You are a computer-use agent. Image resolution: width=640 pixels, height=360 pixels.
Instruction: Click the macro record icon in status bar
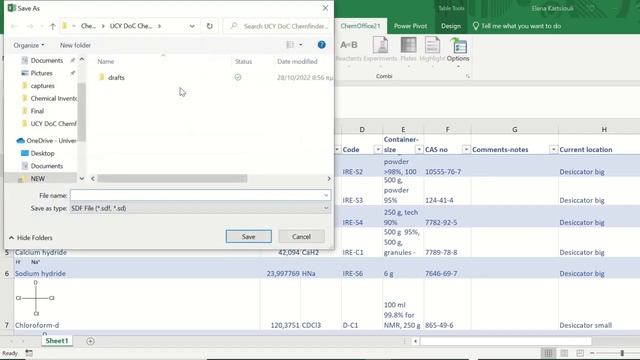29,353
